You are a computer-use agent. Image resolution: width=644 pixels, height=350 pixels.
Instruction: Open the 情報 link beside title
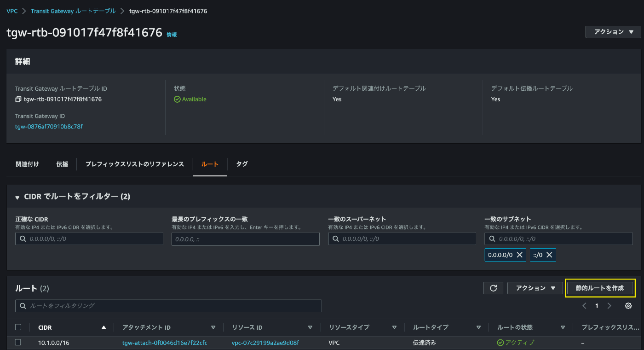[172, 35]
